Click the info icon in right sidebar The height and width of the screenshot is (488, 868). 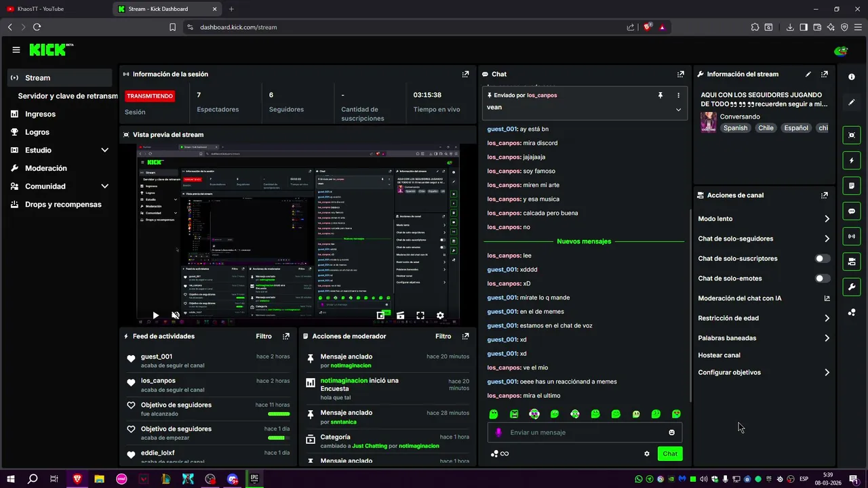tap(852, 77)
